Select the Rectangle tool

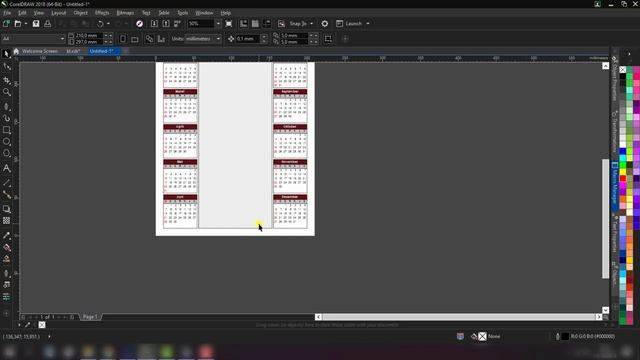[7, 130]
